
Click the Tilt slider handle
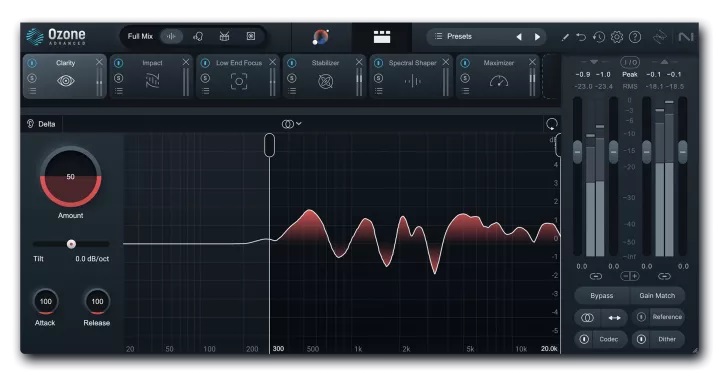(x=71, y=244)
